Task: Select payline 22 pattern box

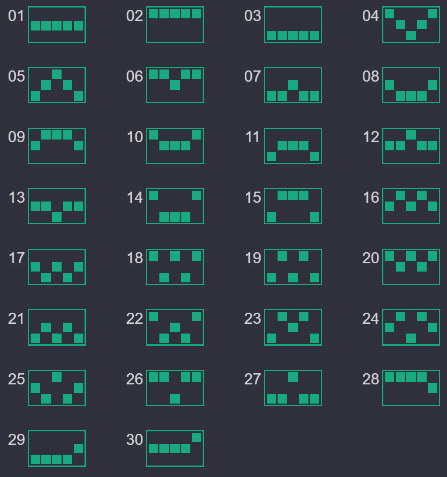Action: point(175,327)
